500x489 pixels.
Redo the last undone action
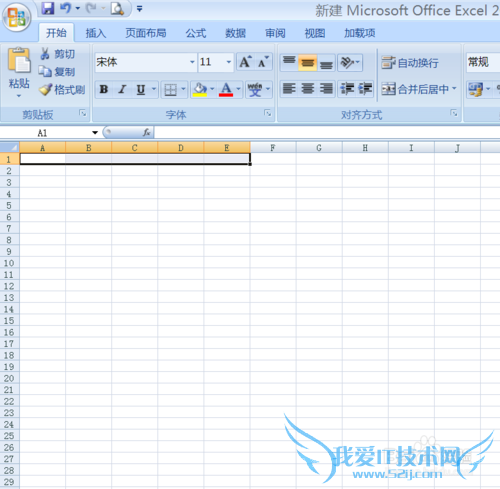click(x=91, y=8)
